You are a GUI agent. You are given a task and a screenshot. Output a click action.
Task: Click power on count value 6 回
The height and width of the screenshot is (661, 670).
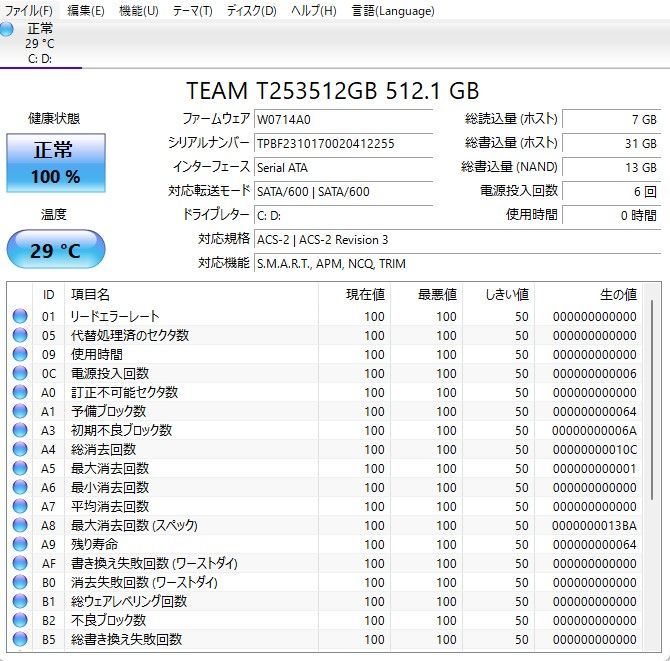611,191
